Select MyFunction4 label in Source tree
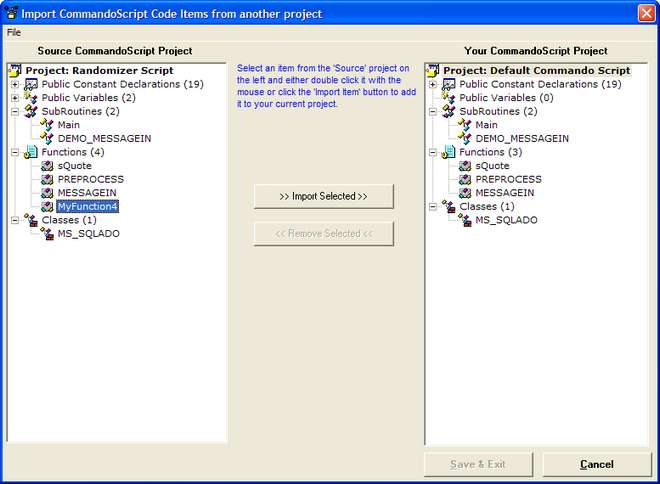Screen dimensions: 660x484 tap(88, 207)
